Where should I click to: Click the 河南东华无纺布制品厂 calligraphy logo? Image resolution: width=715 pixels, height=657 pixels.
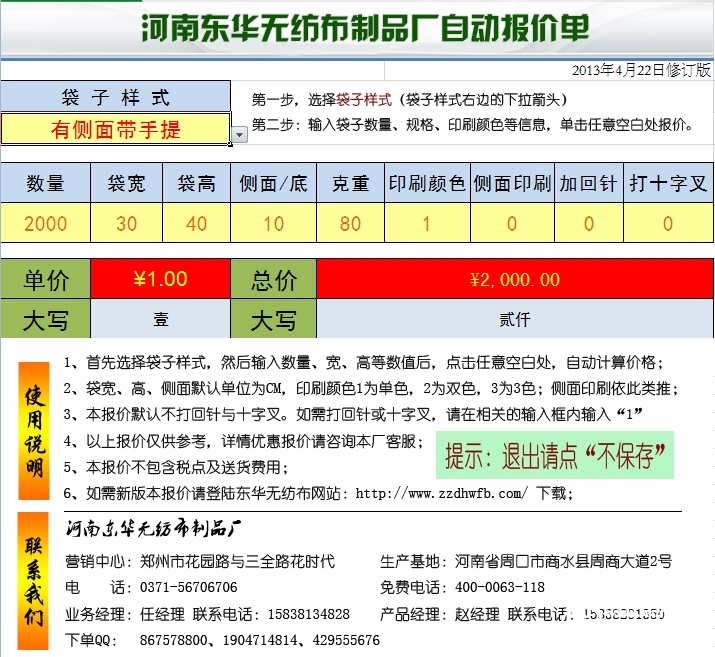pyautogui.click(x=155, y=527)
